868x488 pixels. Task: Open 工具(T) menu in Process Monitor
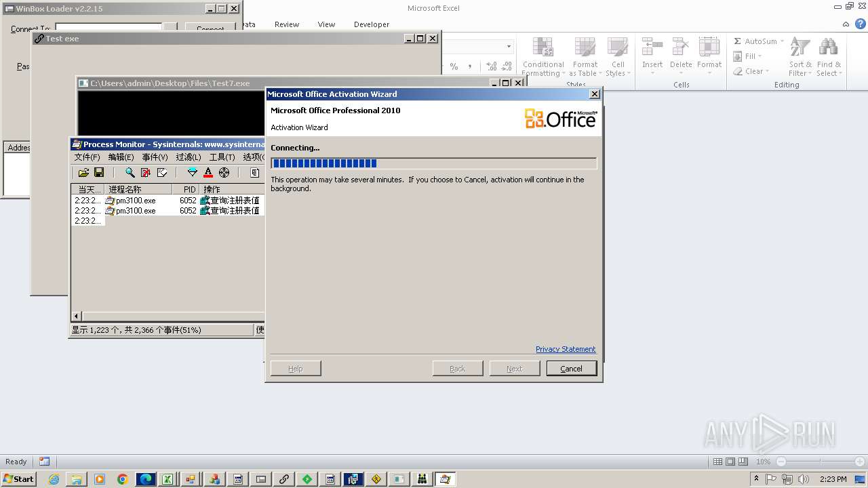(222, 157)
